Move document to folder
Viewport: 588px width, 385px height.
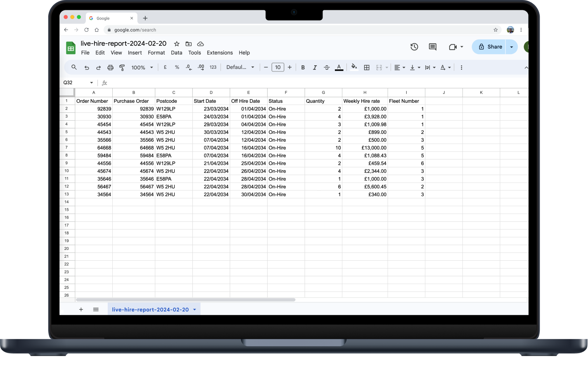tap(189, 44)
